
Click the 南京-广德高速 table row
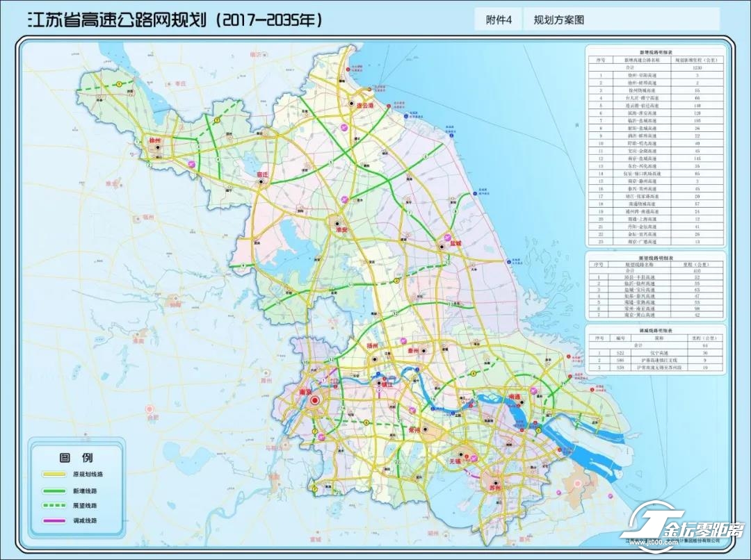coord(656,242)
